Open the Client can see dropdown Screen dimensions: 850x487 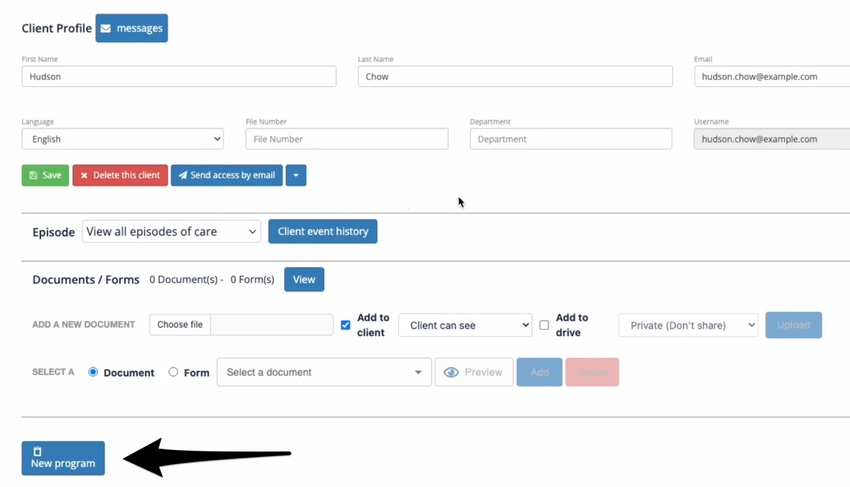[465, 325]
